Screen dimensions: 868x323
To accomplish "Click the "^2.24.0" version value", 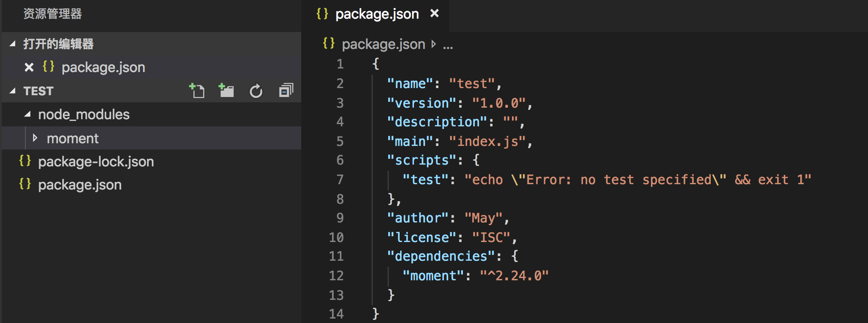I will pos(514,276).
